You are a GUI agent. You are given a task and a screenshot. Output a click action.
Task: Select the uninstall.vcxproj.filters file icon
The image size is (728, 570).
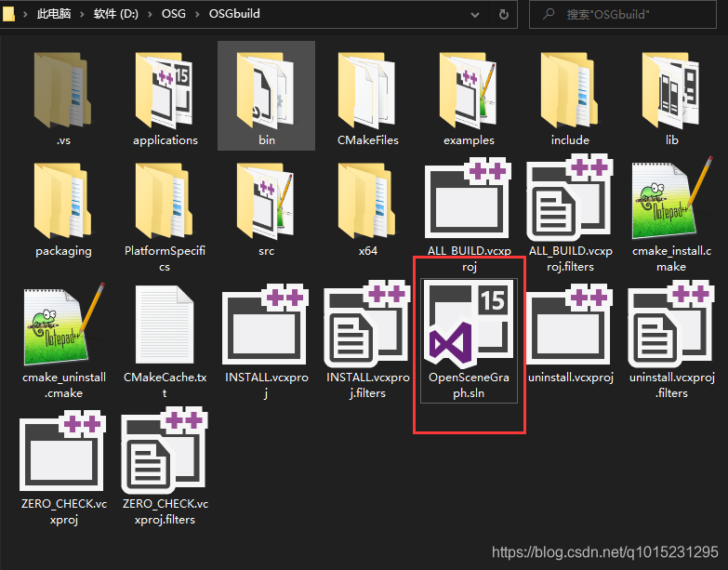pyautogui.click(x=671, y=323)
